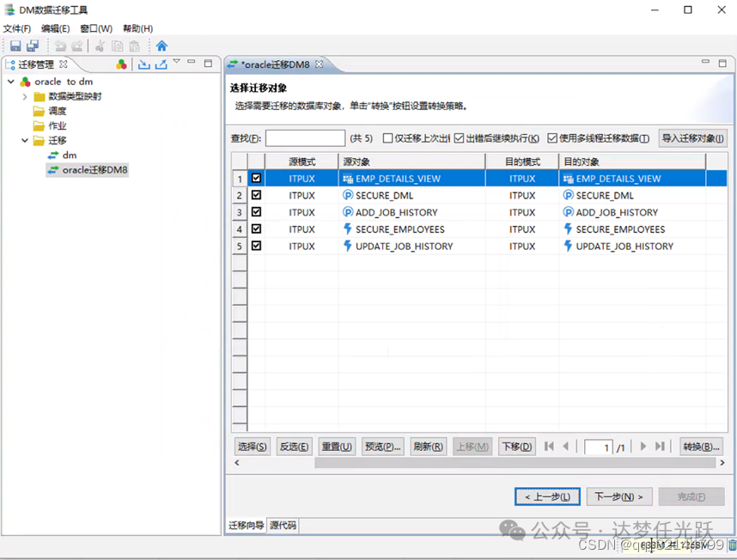Image resolution: width=737 pixels, height=560 pixels.
Task: Open the 编辑(E) menu
Action: click(56, 28)
